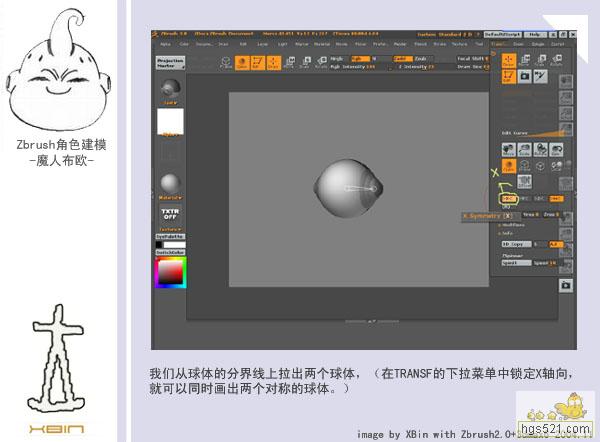The image size is (600, 442).
Task: Select Scale in the Transform palette top row
Action: pos(541,60)
